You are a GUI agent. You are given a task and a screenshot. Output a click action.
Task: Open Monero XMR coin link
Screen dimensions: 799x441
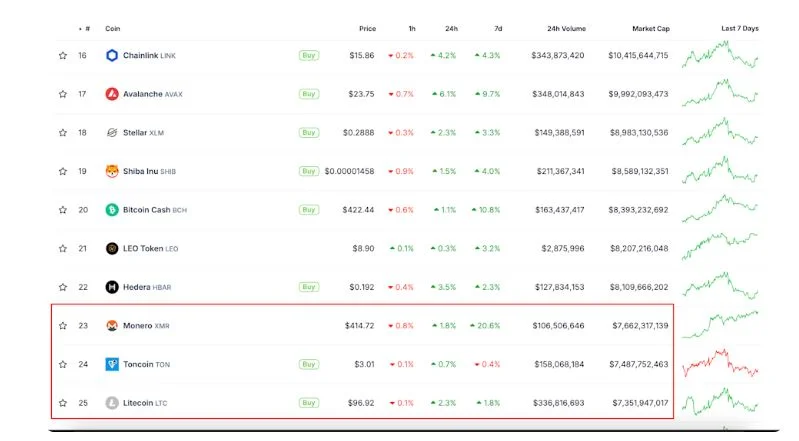coord(146,326)
